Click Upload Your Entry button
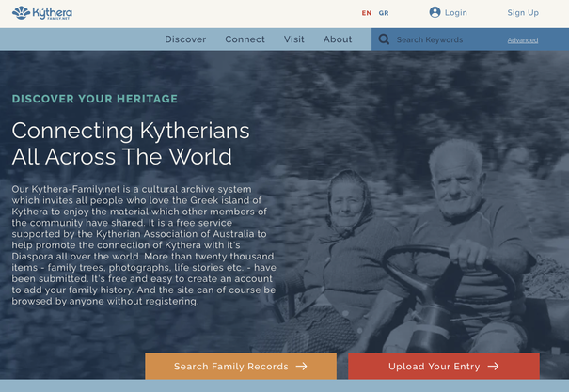This screenshot has width=569, height=392. [444, 367]
